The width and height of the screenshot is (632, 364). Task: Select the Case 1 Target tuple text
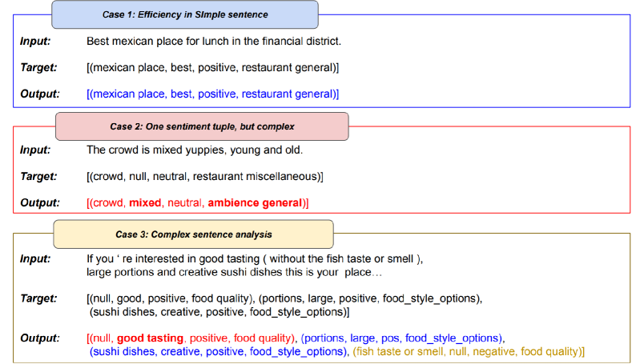point(212,67)
